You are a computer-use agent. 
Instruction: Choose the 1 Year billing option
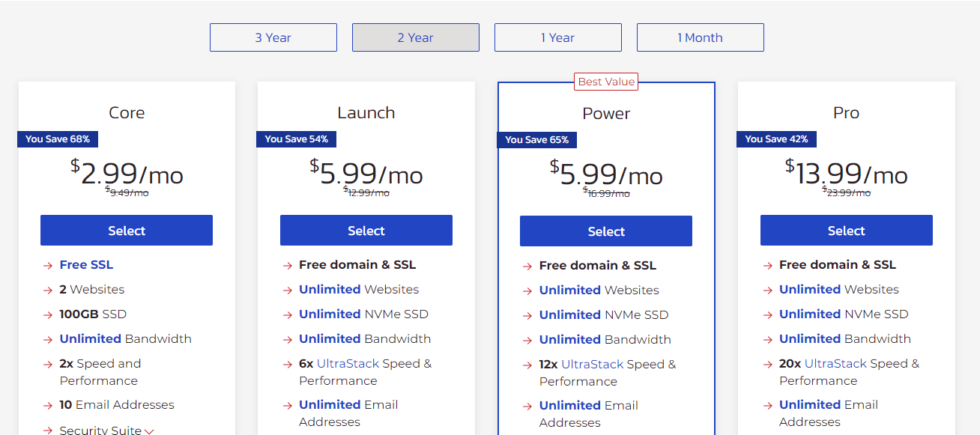tap(558, 37)
